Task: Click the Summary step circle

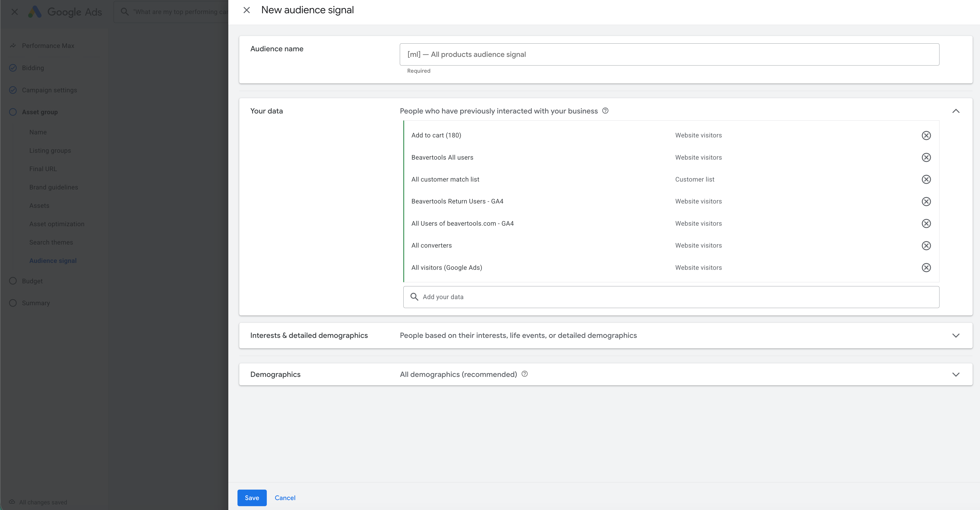Action: point(13,303)
